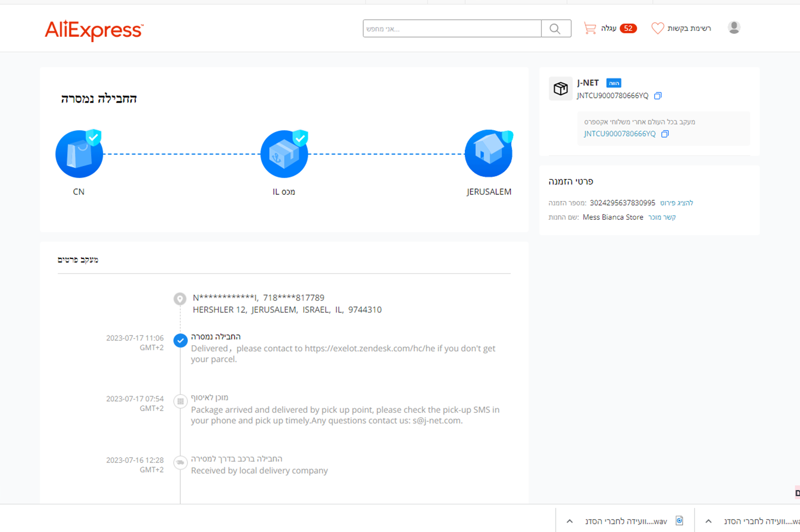Click the JERUSALEM house stage icon
Image resolution: width=800 pixels, height=532 pixels.
point(488,154)
